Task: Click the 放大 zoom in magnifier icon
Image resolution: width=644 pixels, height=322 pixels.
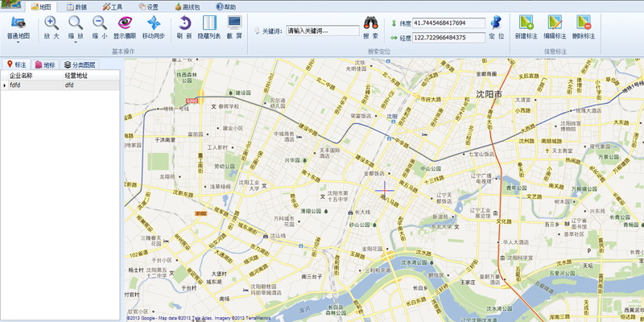Action: pyautogui.click(x=52, y=23)
